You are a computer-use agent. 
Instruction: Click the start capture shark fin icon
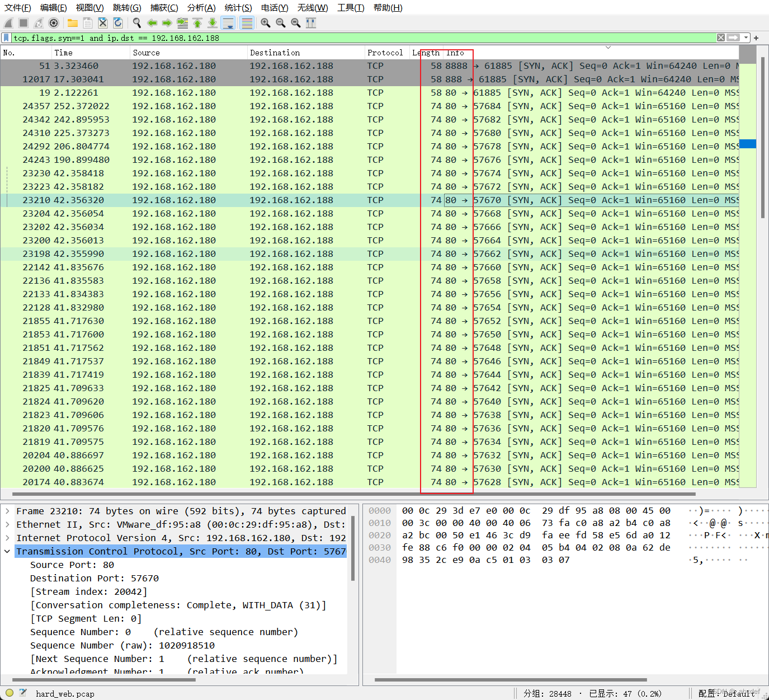(8, 23)
